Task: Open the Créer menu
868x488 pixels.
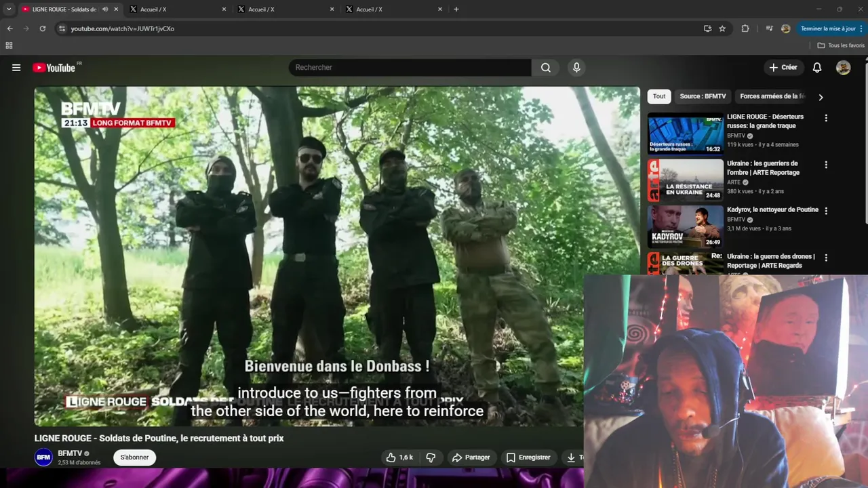Action: [x=783, y=68]
